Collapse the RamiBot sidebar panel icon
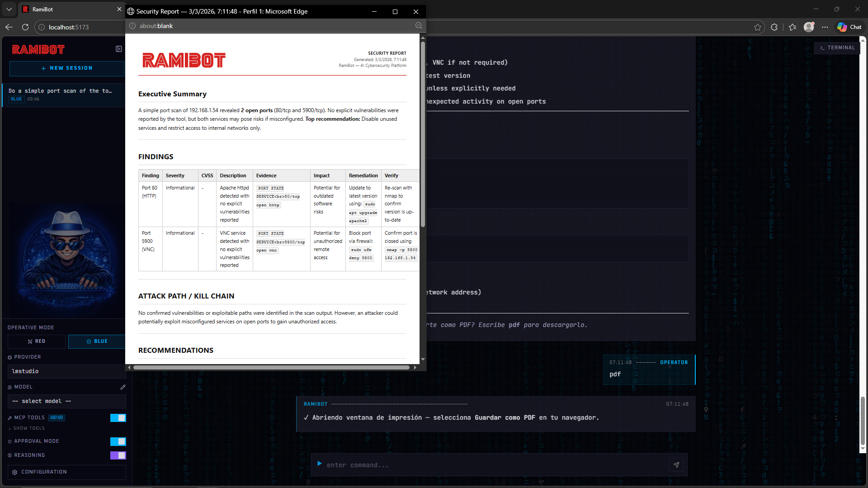This screenshot has width=868, height=488. (119, 49)
